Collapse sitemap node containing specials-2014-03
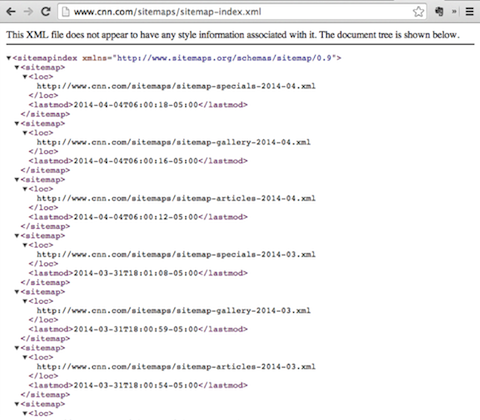 tap(17, 236)
